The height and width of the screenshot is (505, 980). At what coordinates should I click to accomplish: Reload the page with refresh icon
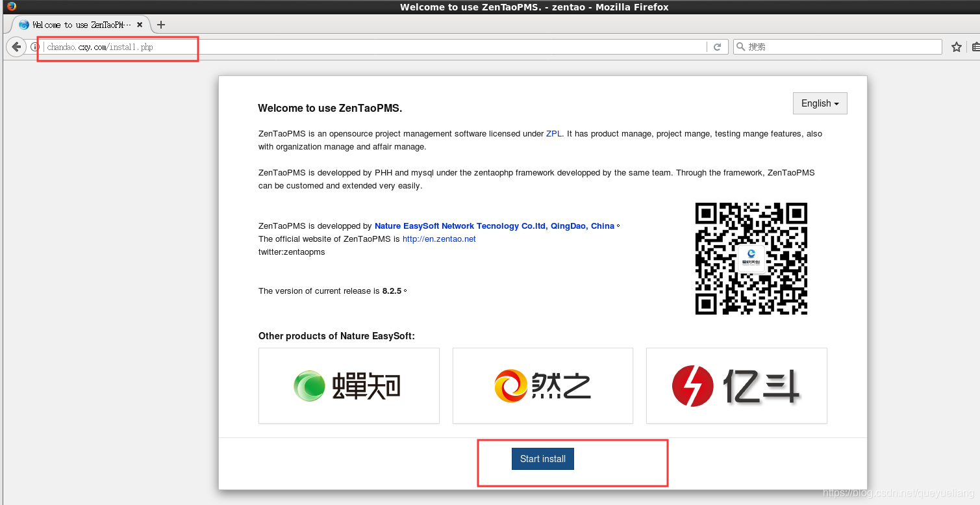tap(717, 47)
